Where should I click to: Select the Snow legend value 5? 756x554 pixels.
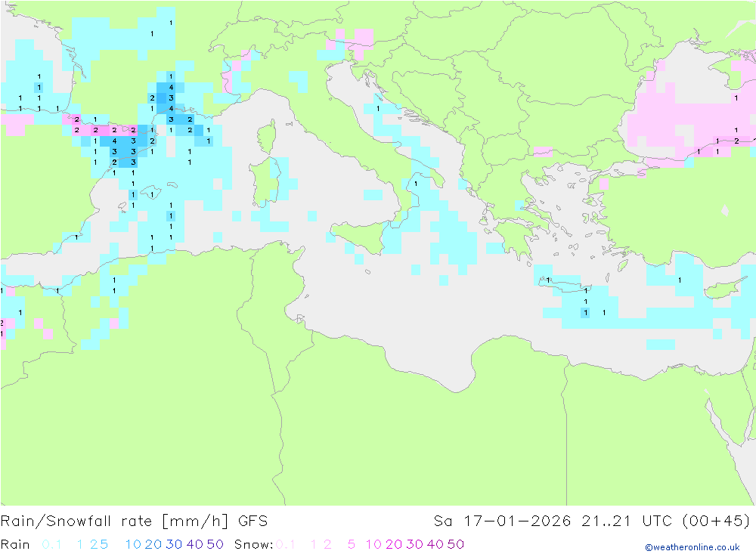(x=352, y=544)
